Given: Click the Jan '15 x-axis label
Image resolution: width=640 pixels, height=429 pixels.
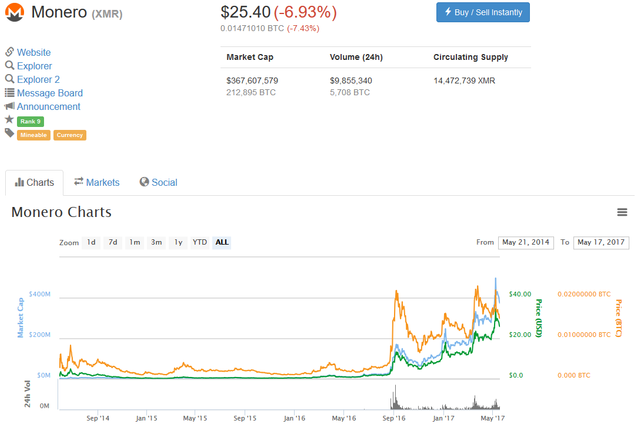Looking at the screenshot, I should click(146, 418).
